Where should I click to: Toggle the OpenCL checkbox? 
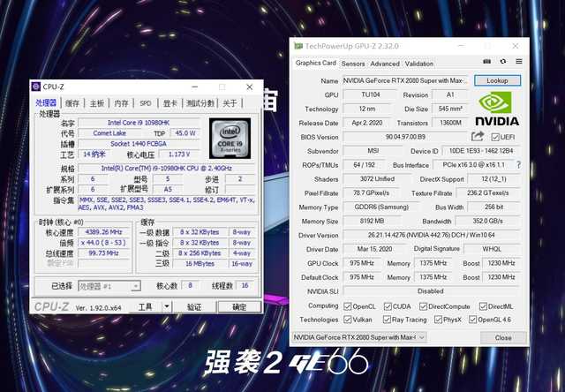click(347, 306)
